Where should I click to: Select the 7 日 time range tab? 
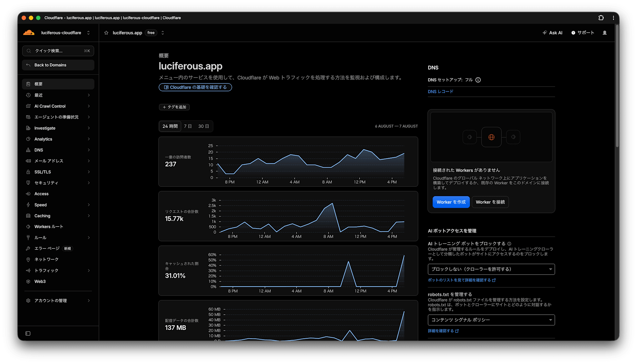188,126
